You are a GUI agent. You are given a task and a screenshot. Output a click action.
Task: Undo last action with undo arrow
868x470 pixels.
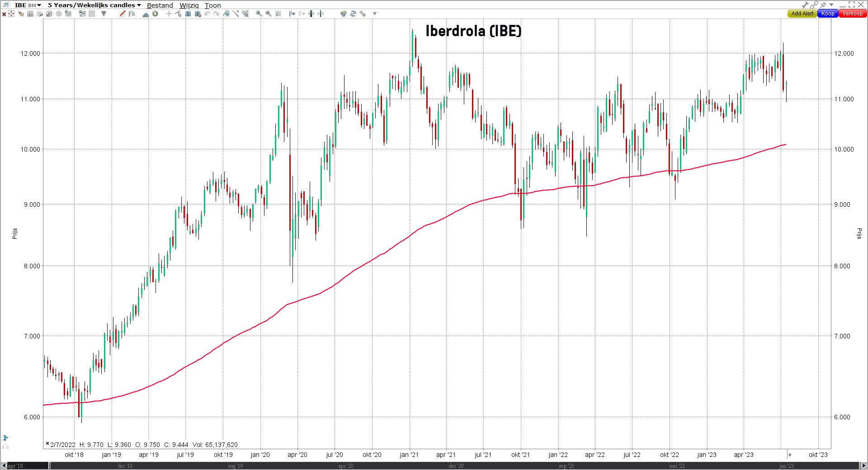(207, 14)
